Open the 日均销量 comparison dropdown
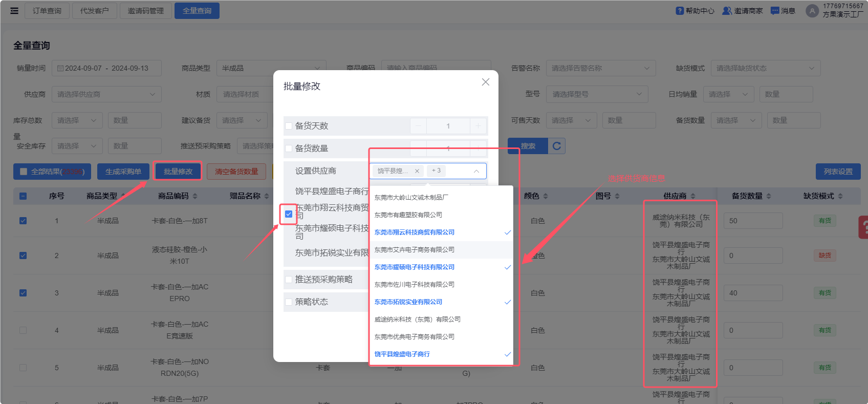Image resolution: width=868 pixels, height=404 pixels. click(729, 94)
